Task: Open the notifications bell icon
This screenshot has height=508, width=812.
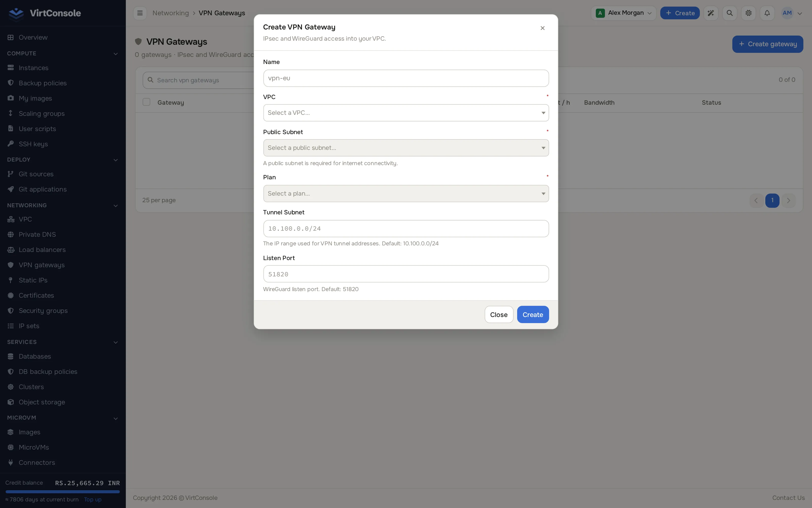Action: click(767, 13)
